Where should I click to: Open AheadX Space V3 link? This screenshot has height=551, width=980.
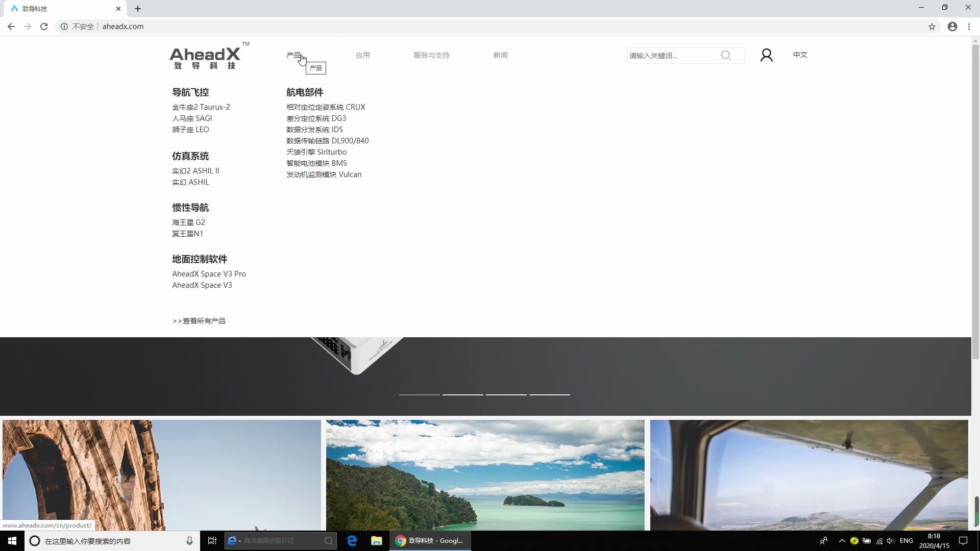tap(202, 285)
